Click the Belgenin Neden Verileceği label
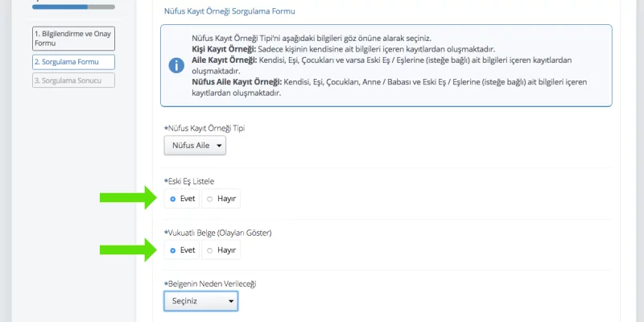This screenshot has height=322, width=644. coord(210,284)
